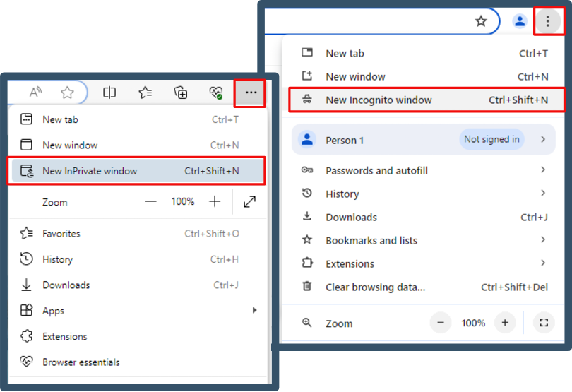Viewport: 572px width, 392px height.
Task: Increase zoom with Chrome's plus button
Action: (x=505, y=323)
